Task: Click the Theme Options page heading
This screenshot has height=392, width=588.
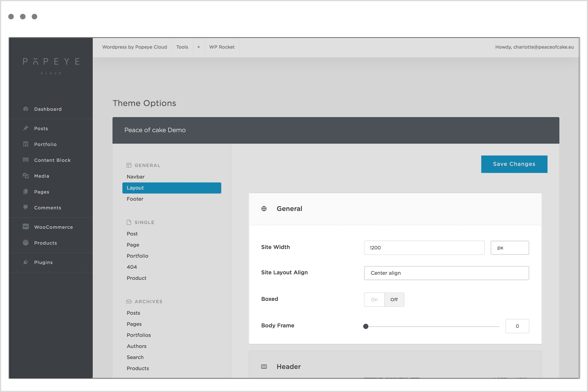Action: pos(144,103)
